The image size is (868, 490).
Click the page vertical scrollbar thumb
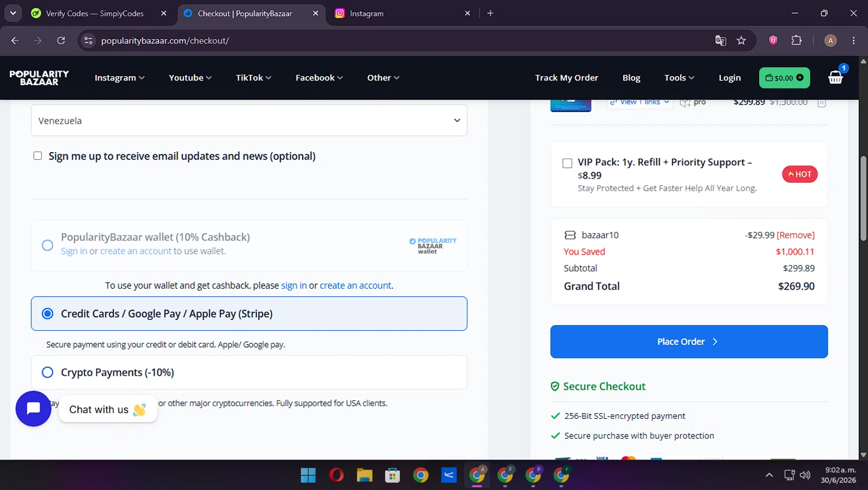tap(863, 198)
